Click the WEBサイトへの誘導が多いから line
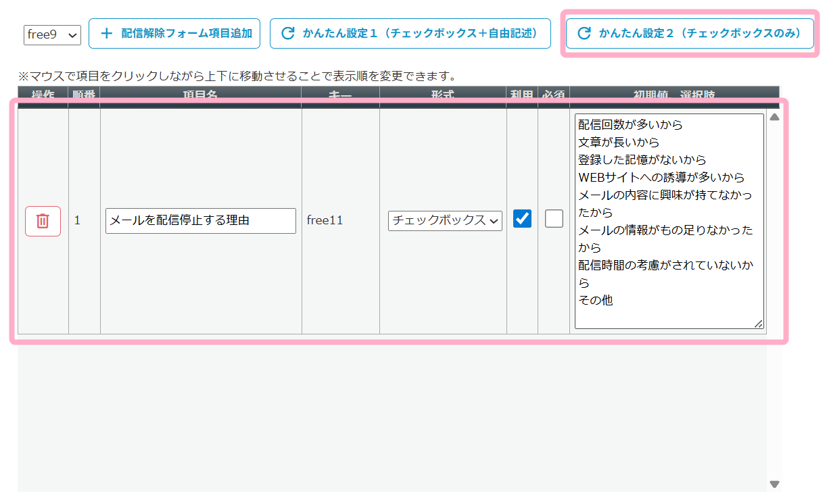 coord(661,178)
